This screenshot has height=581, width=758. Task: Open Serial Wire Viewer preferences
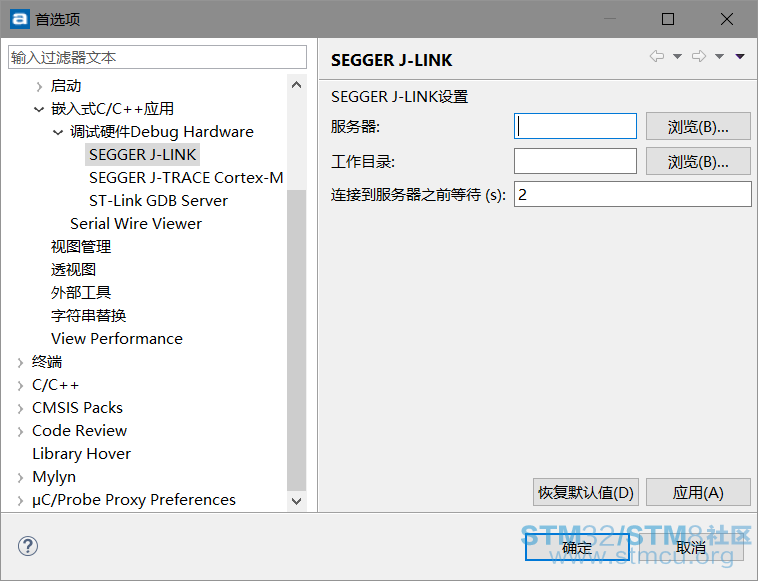(x=136, y=224)
